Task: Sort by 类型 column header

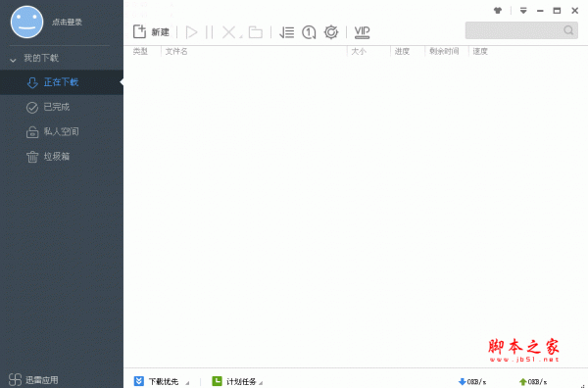Action: coord(140,51)
